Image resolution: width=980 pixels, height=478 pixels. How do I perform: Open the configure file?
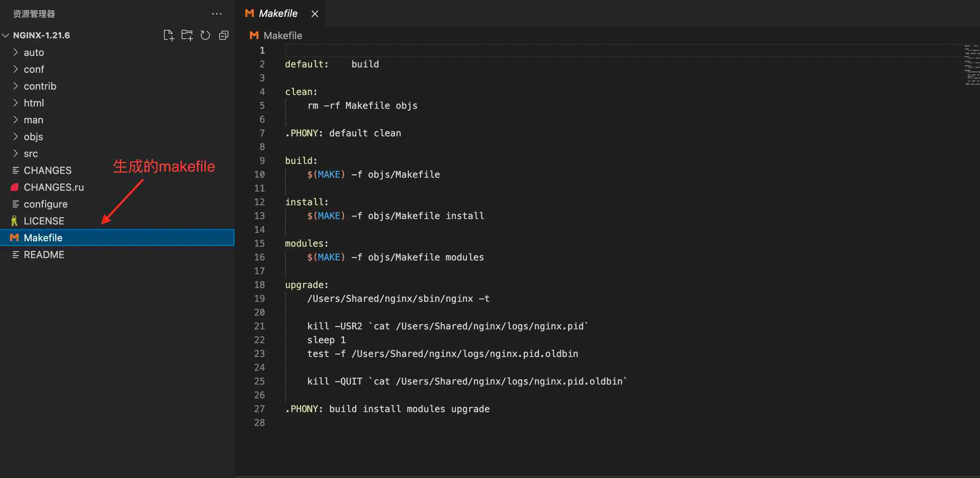46,204
